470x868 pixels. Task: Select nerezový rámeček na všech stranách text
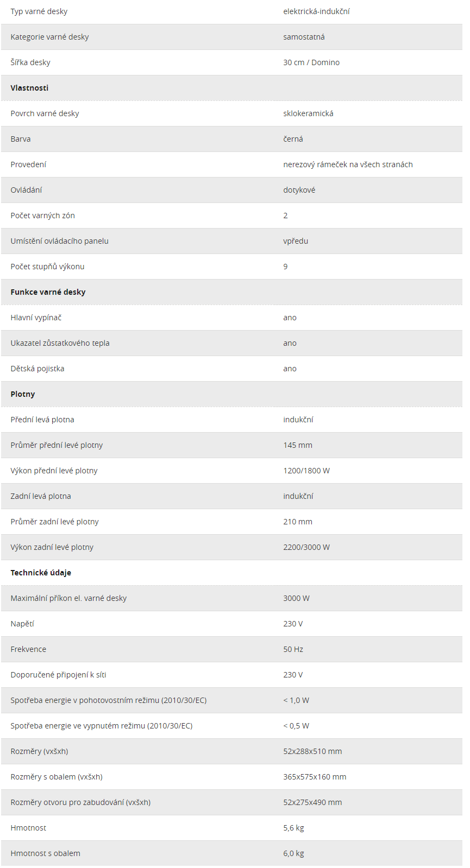point(348,164)
